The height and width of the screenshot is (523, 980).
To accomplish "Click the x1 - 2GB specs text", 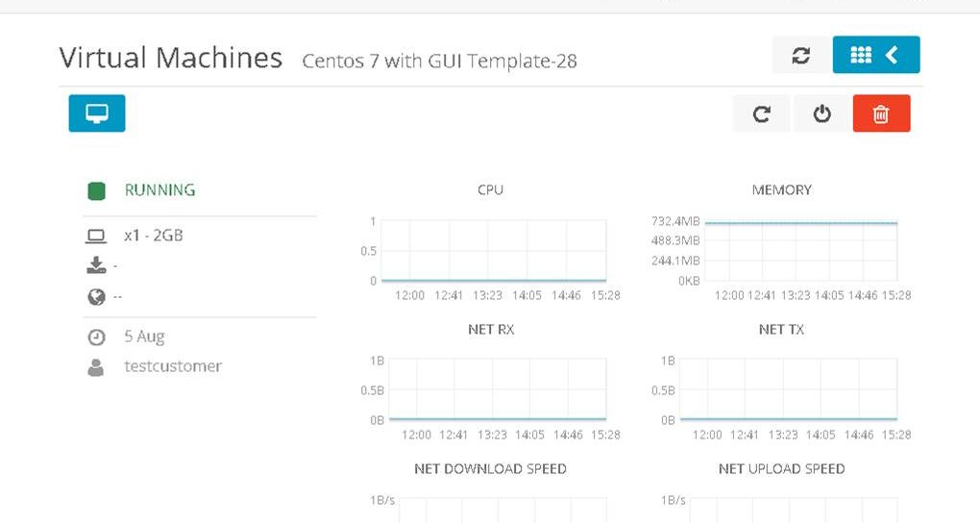I will pyautogui.click(x=154, y=236).
